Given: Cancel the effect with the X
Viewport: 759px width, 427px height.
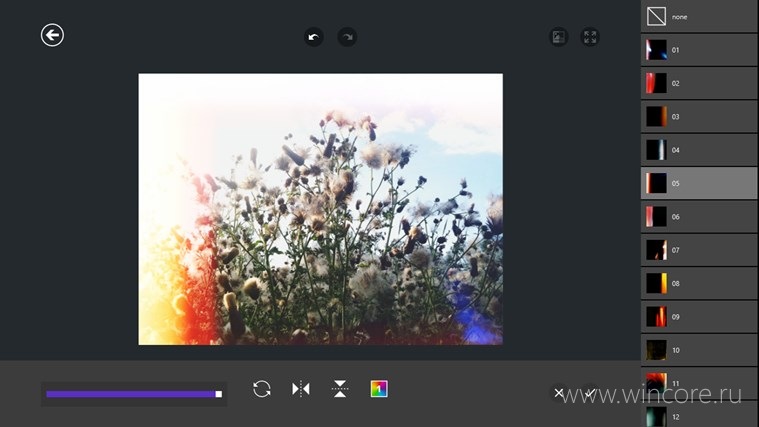Looking at the screenshot, I should (x=559, y=393).
